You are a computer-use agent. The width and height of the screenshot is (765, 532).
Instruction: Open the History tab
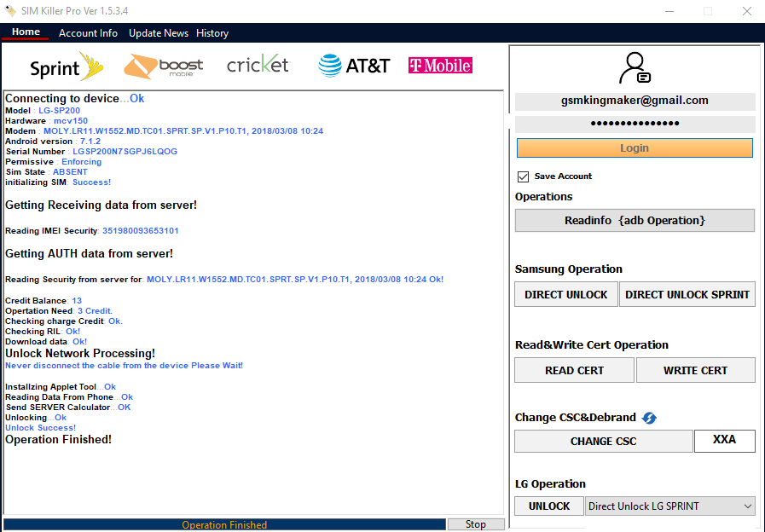click(x=212, y=33)
